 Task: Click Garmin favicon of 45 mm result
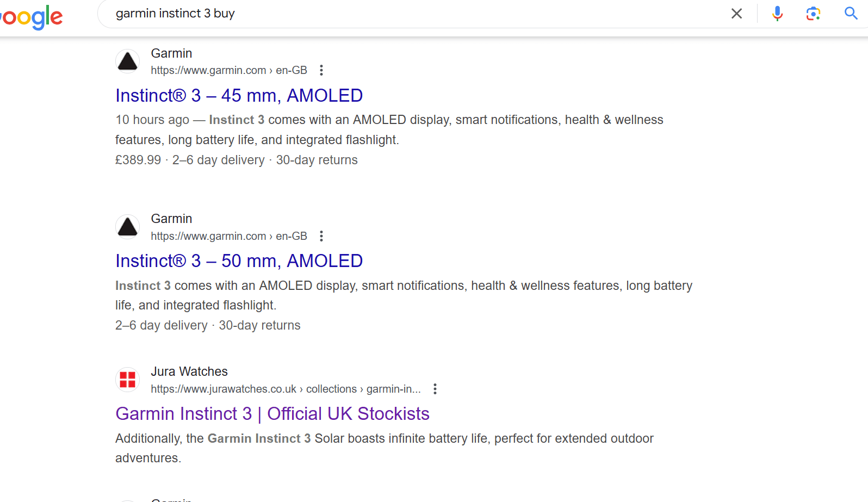[x=128, y=61]
